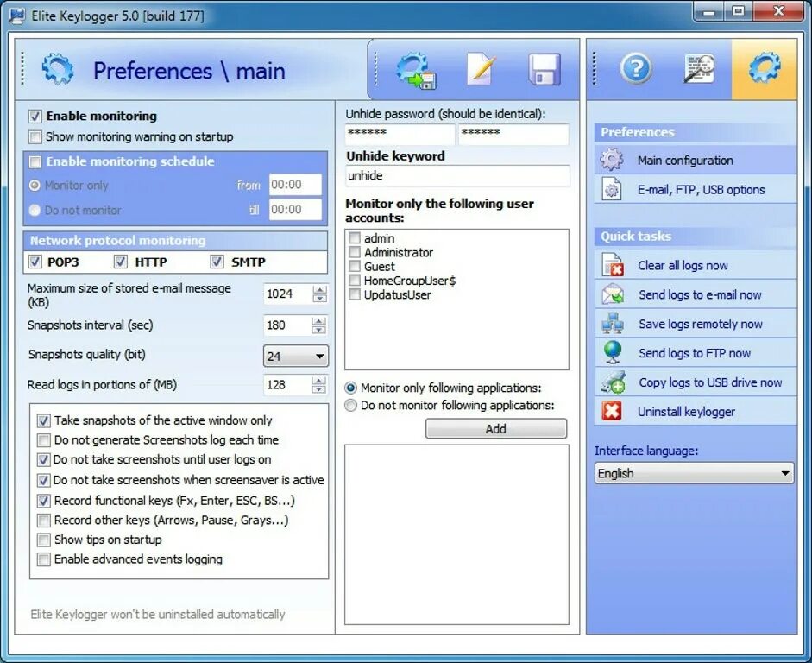Select Main configuration in Preferences
Image resolution: width=812 pixels, height=663 pixels.
(682, 160)
